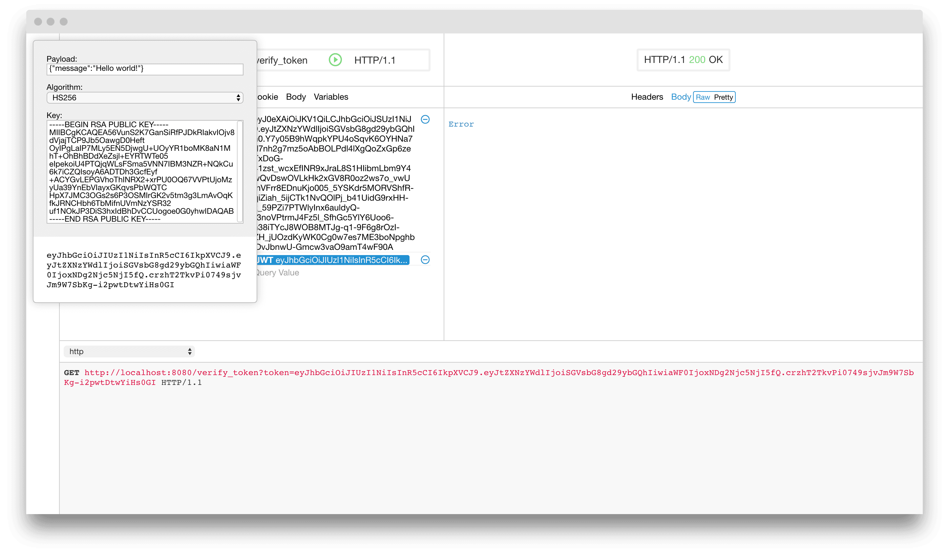Click the GET method text in HTTP preview
Viewport: 949px width, 560px height.
pos(72,373)
